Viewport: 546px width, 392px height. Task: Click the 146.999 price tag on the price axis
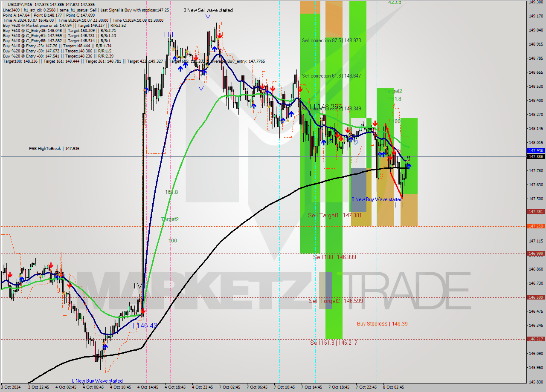point(536,254)
